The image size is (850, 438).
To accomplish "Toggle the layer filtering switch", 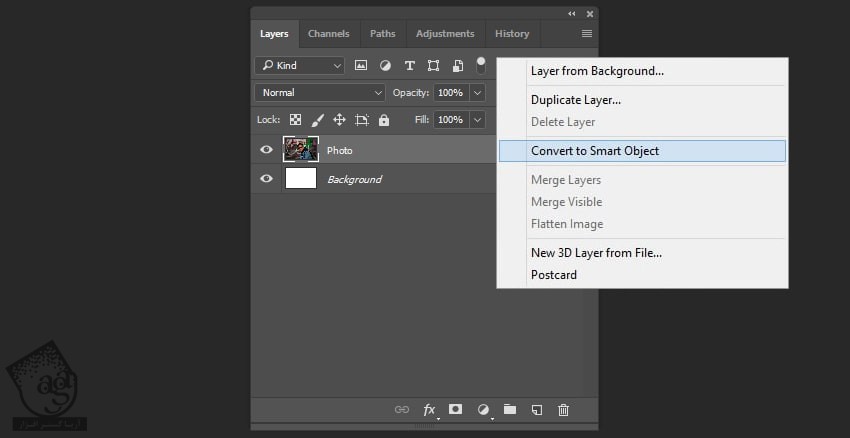I will [x=481, y=65].
